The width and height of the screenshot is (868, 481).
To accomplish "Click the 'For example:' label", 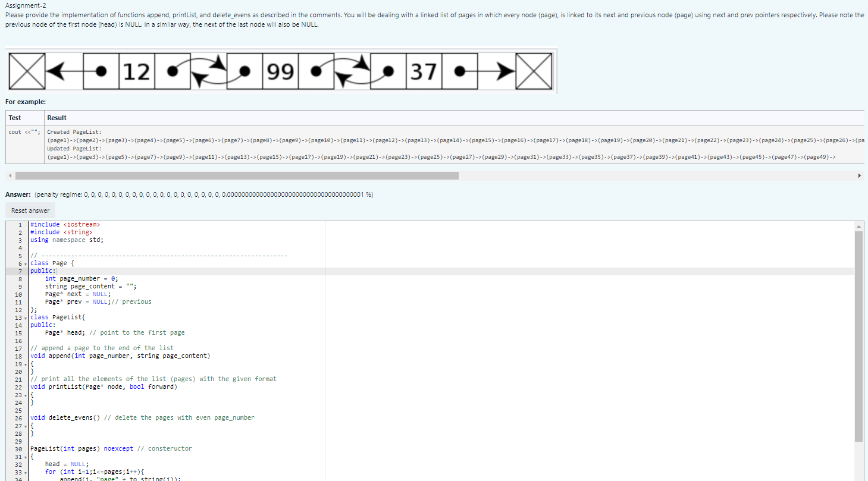I will (x=26, y=102).
